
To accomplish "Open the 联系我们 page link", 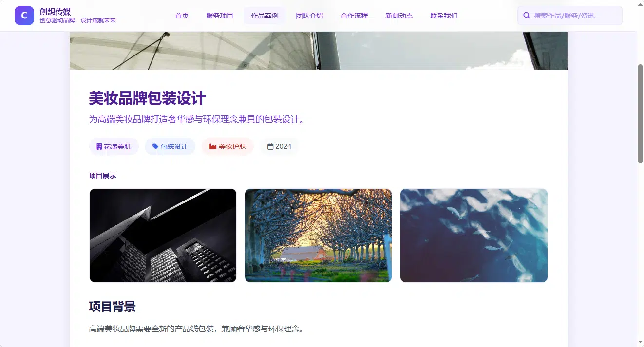I will tap(444, 16).
